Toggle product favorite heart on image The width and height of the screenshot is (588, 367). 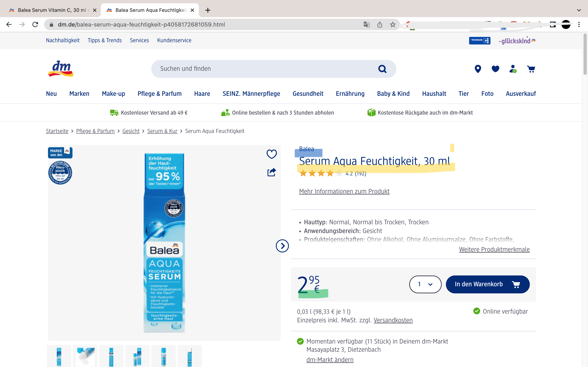[271, 154]
